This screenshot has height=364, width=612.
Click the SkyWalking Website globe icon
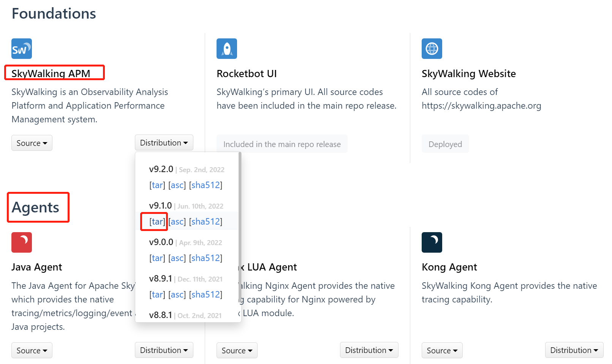coord(432,49)
